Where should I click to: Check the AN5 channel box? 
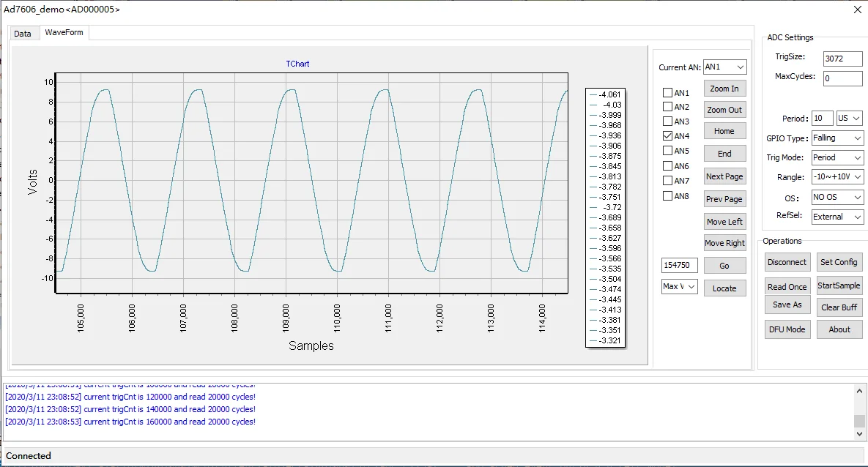click(667, 151)
